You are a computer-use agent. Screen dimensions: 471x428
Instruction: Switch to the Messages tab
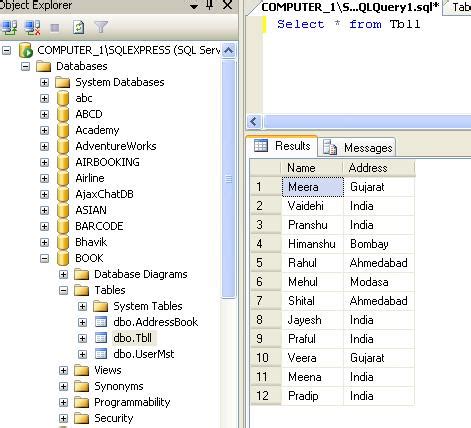tap(357, 147)
